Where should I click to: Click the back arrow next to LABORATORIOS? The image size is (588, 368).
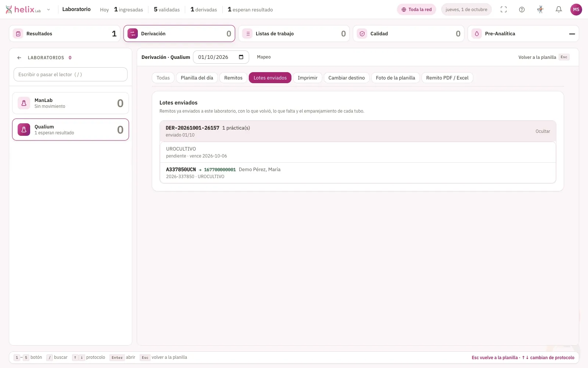(19, 58)
